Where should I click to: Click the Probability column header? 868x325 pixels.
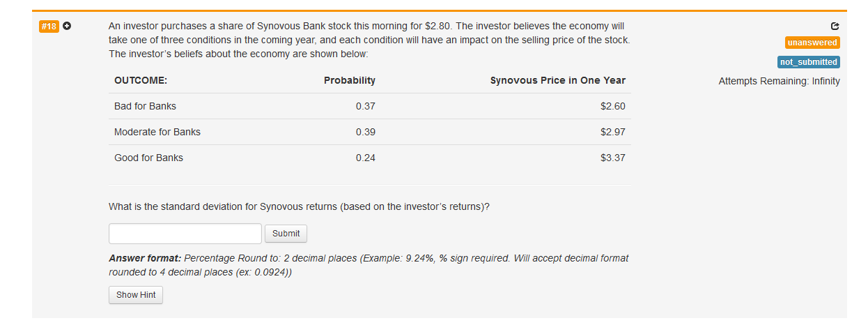(350, 80)
